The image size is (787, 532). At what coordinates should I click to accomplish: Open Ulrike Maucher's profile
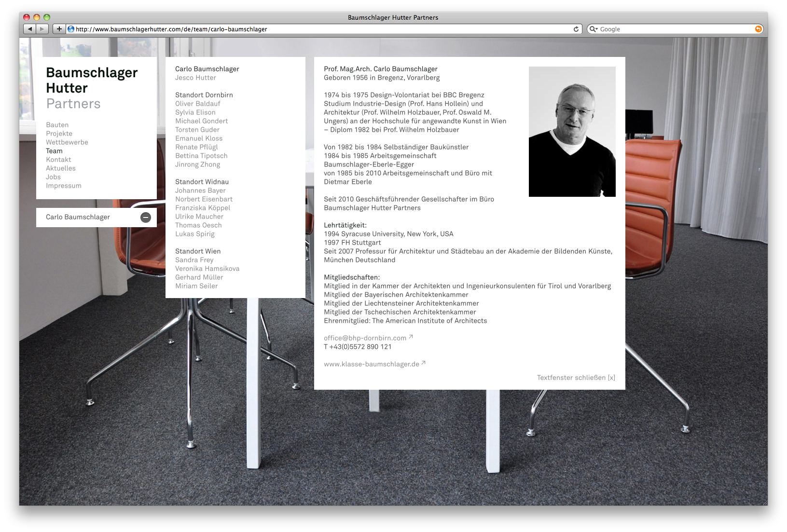(199, 217)
